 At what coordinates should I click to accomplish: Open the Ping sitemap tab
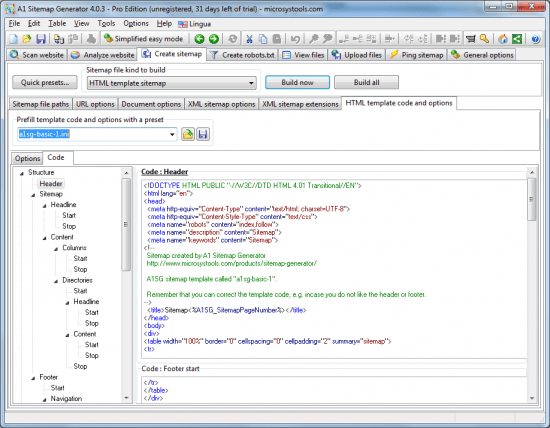[x=416, y=55]
